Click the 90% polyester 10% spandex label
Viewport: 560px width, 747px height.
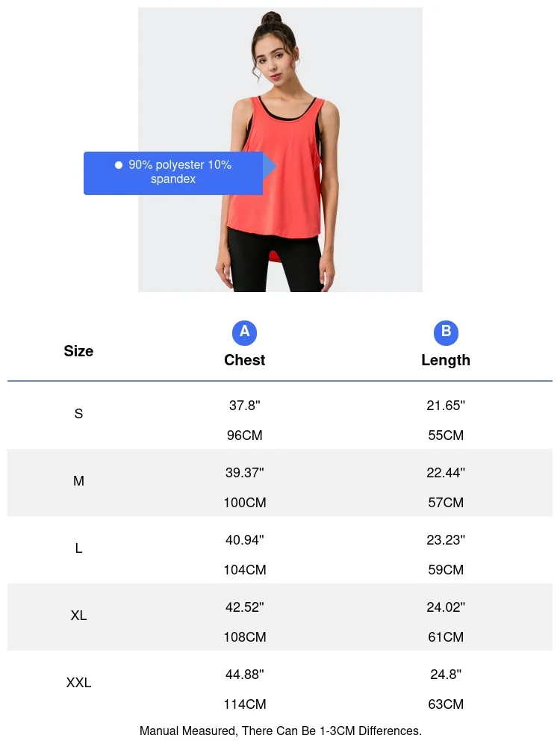179,172
